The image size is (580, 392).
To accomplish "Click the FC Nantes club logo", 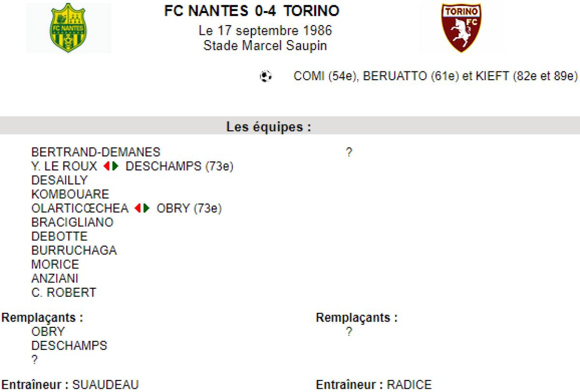I will click(68, 28).
